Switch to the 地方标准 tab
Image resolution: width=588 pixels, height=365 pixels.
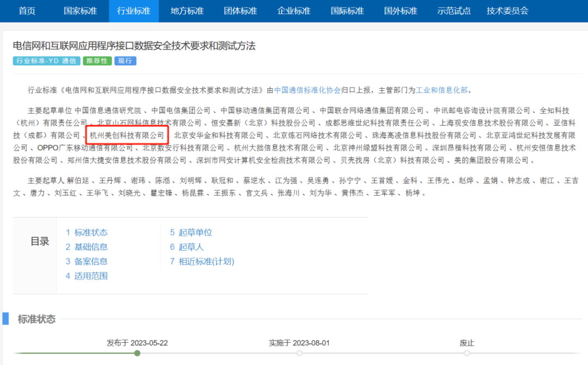click(x=187, y=11)
